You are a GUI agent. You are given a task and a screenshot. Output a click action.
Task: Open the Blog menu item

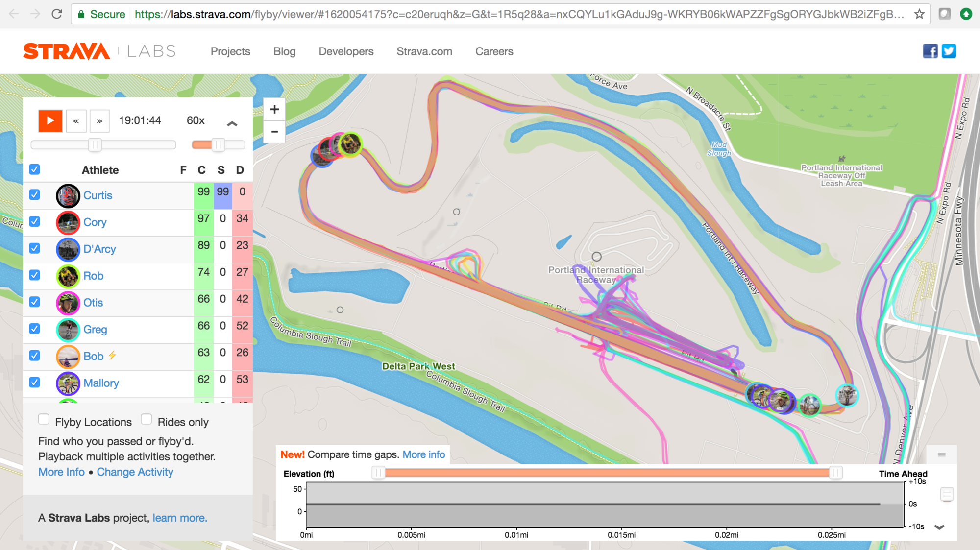(x=284, y=51)
